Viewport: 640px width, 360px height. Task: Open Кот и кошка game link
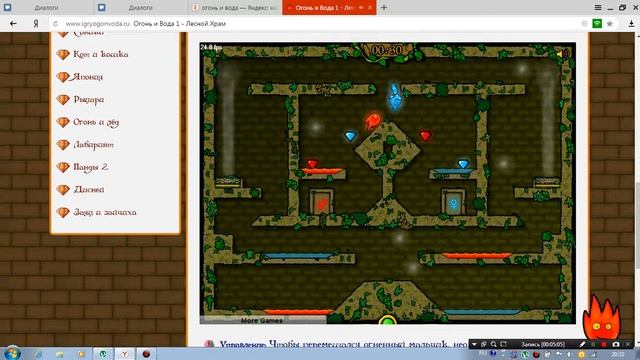(x=100, y=54)
